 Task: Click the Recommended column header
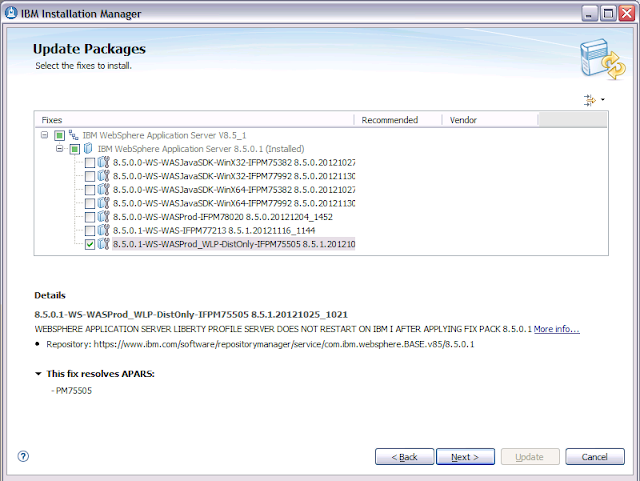(398, 120)
